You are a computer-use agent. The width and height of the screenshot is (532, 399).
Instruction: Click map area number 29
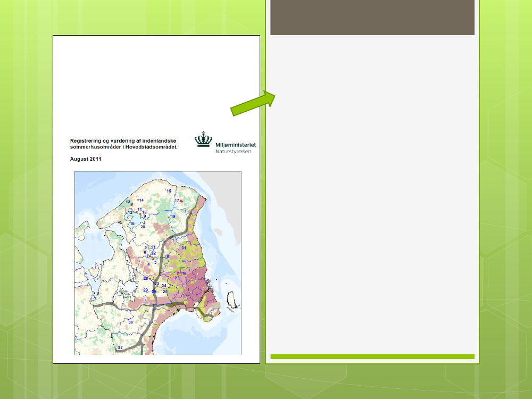146,290
